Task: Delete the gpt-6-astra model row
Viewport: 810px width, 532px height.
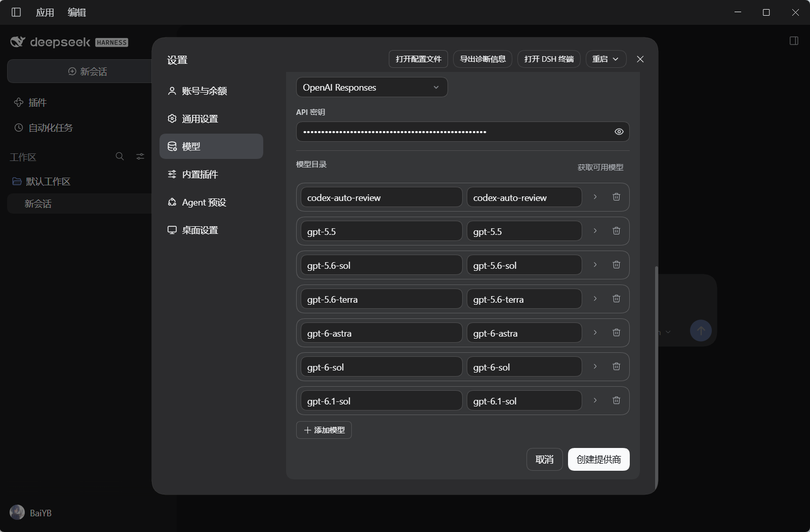Action: click(616, 333)
